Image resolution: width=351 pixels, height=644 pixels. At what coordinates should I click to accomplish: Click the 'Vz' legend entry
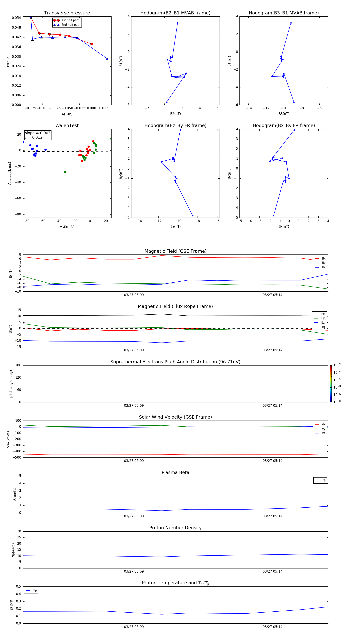(x=320, y=433)
